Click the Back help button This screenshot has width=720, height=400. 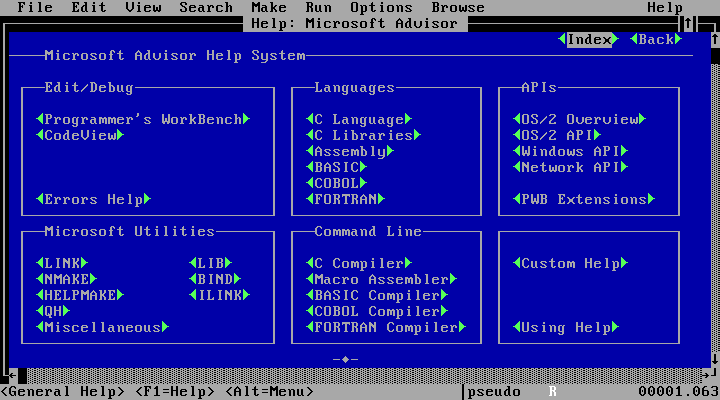tap(656, 39)
